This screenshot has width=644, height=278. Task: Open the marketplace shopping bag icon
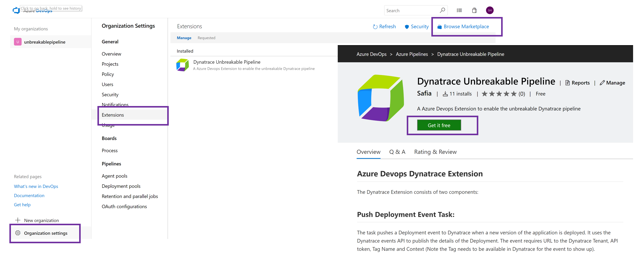coord(474,10)
